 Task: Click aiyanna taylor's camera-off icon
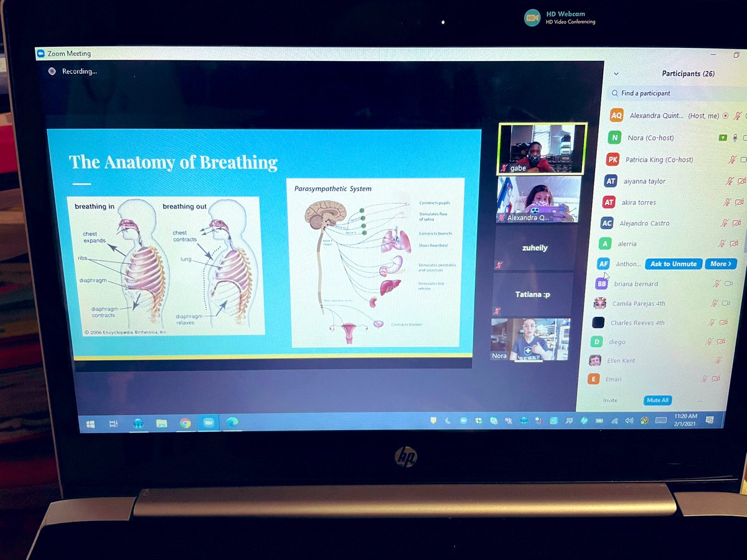[741, 182]
